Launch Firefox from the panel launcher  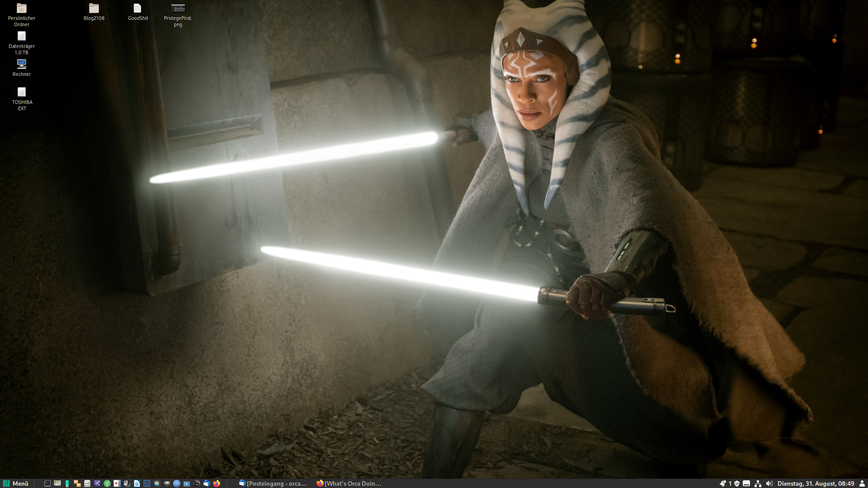coord(217,483)
